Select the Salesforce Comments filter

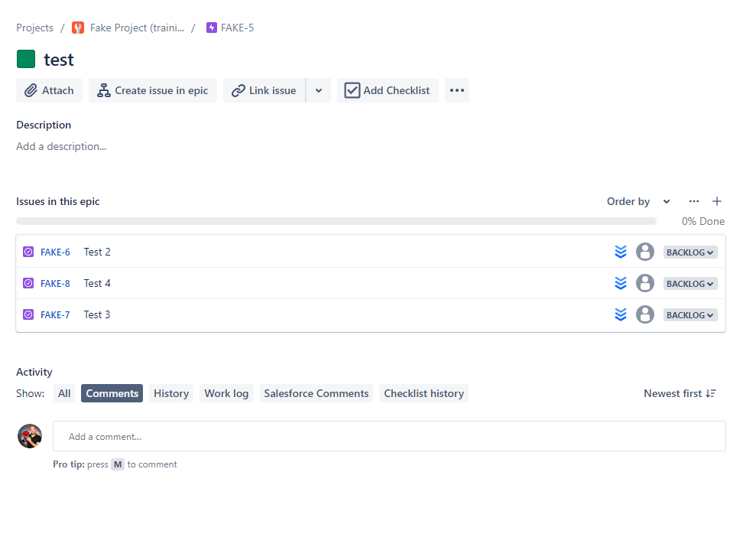pos(316,393)
